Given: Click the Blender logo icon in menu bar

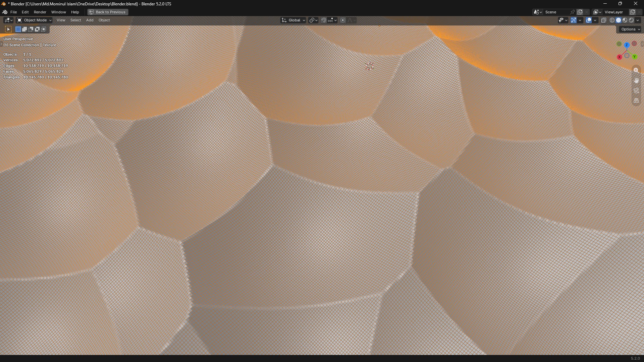Looking at the screenshot, I should (5, 12).
